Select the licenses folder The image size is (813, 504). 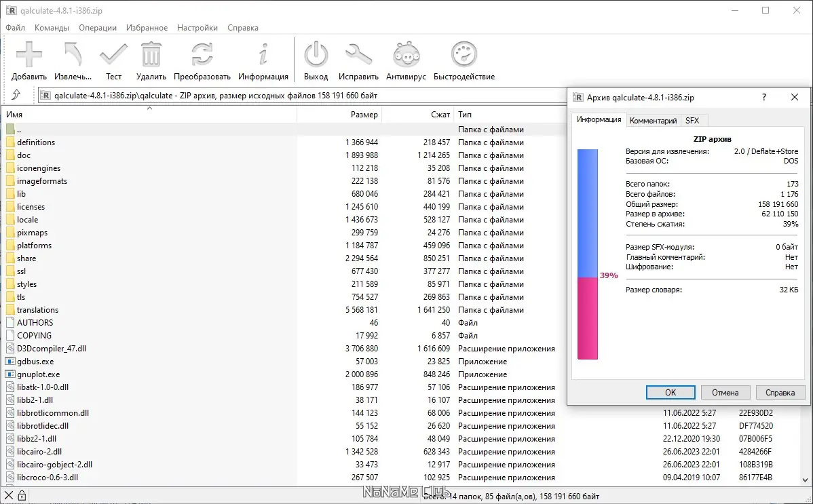point(31,207)
